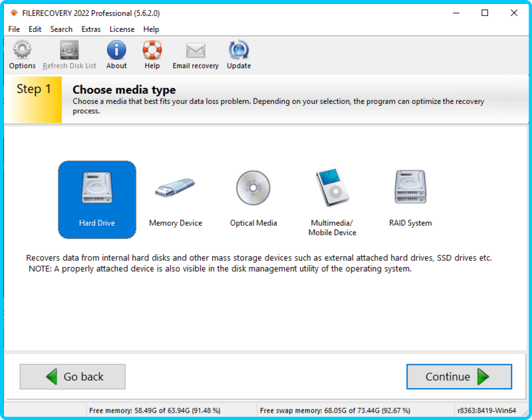Click the Free swap memory status entry
The image size is (532, 420).
pyautogui.click(x=335, y=411)
